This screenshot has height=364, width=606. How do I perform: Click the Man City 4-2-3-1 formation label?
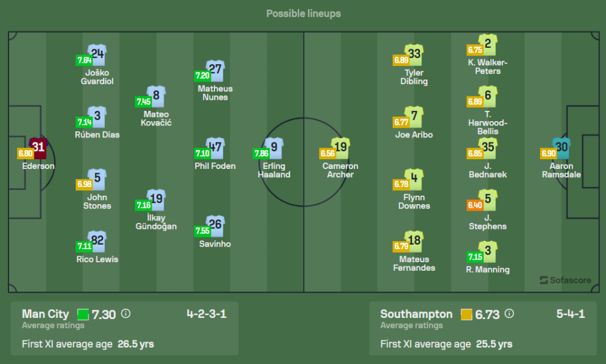click(x=207, y=314)
